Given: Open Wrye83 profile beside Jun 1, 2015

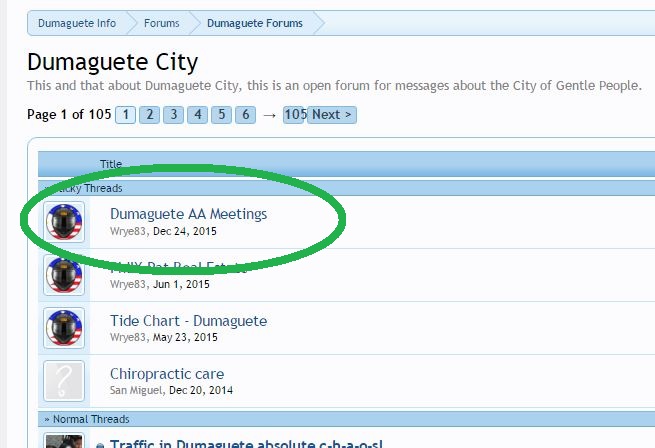Looking at the screenshot, I should 128,284.
